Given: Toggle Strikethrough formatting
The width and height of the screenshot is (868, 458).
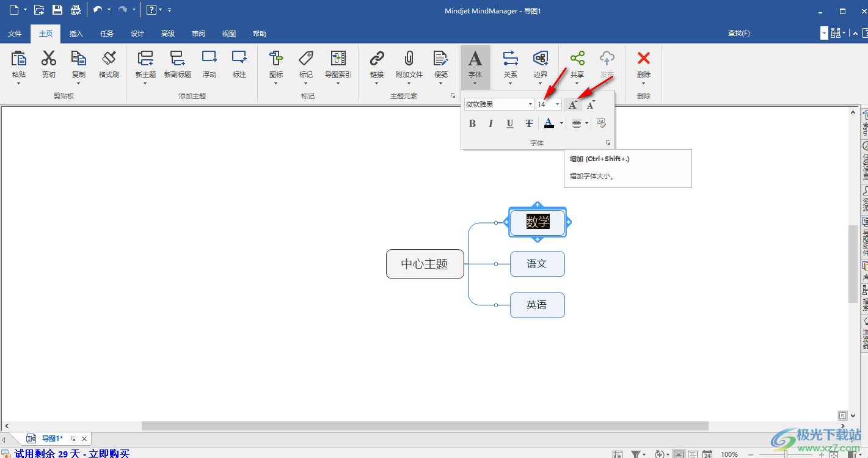Looking at the screenshot, I should [x=529, y=123].
